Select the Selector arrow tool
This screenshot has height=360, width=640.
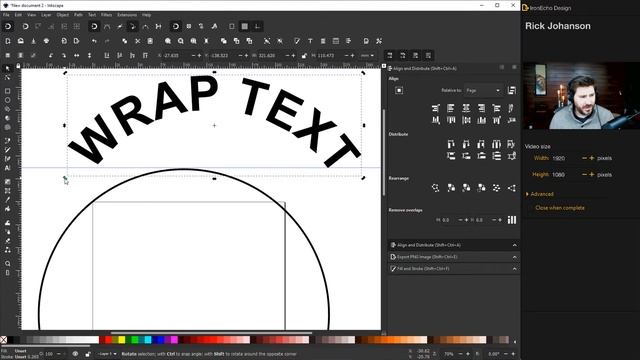7,68
